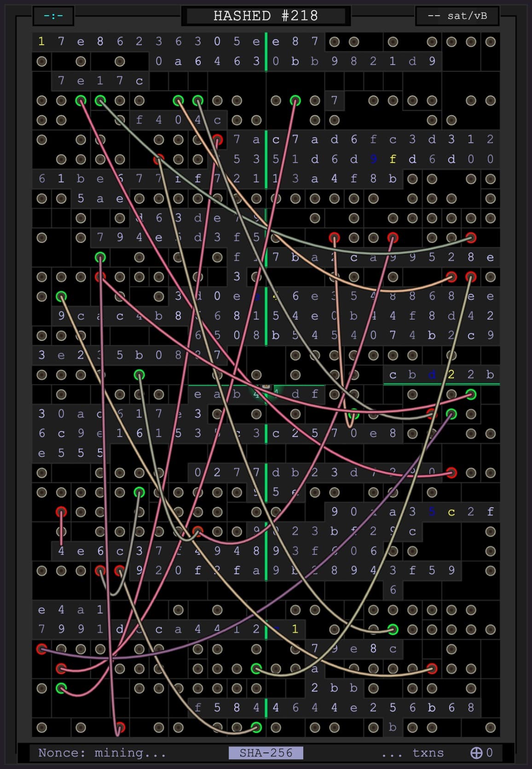Click the e555 hash block
The height and width of the screenshot is (769, 532).
(x=71, y=453)
